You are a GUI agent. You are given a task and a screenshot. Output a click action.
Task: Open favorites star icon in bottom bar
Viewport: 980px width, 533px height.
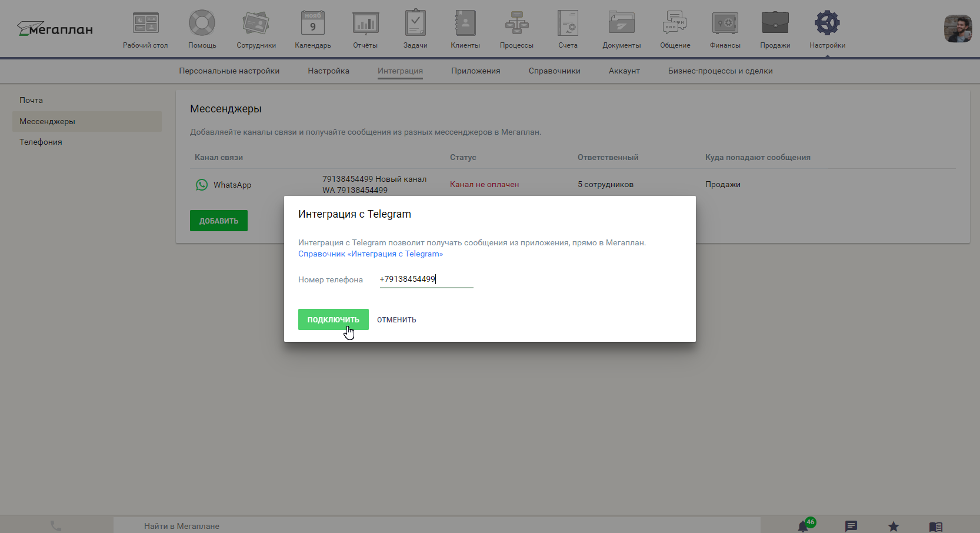(x=894, y=527)
